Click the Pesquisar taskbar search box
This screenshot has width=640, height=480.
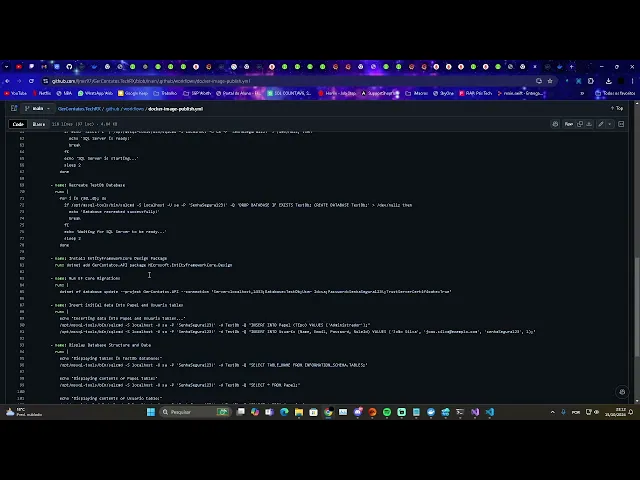pyautogui.click(x=195, y=412)
